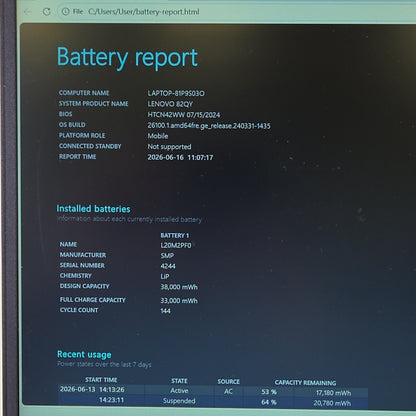
Task: Select BIOS value HTCN42WW 07/15/2024
Action: (184, 115)
